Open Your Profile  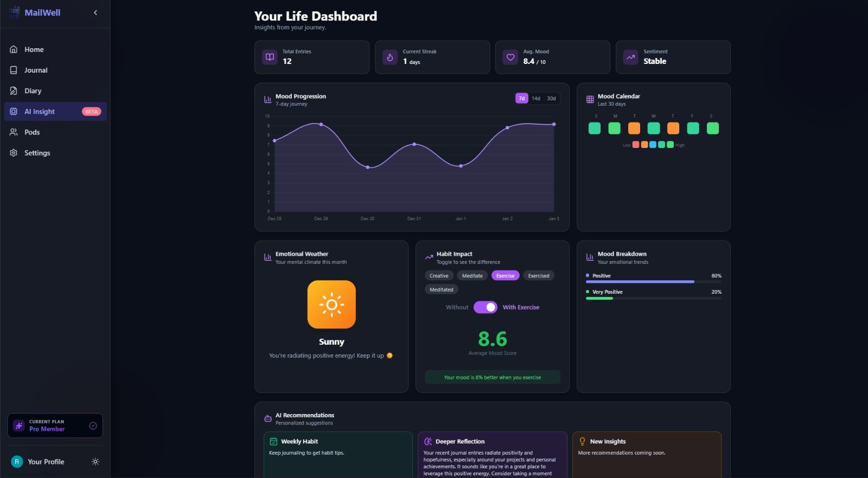(x=46, y=462)
